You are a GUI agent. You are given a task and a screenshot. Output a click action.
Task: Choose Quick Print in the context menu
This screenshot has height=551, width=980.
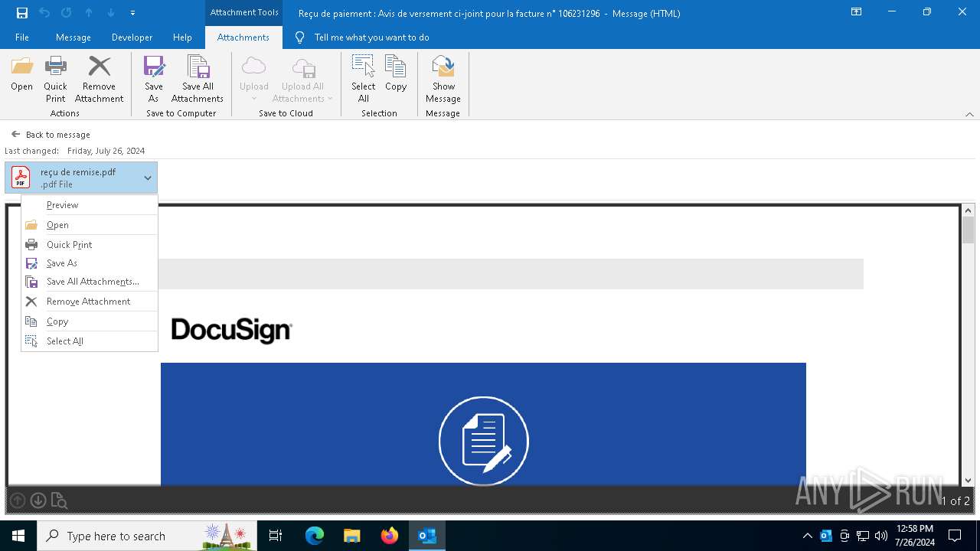coord(90,245)
